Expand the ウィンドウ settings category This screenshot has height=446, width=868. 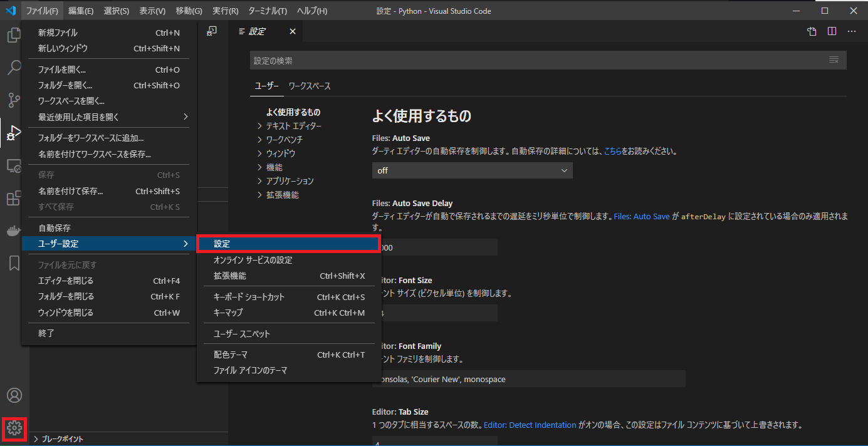coord(276,153)
